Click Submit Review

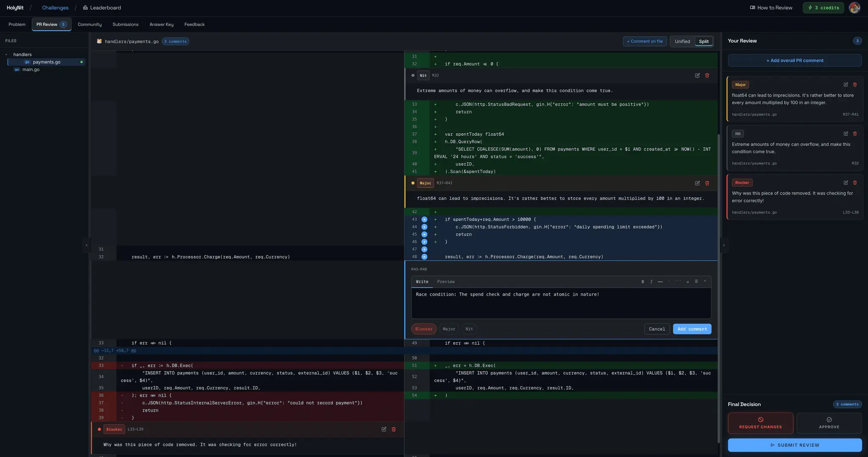tap(795, 445)
